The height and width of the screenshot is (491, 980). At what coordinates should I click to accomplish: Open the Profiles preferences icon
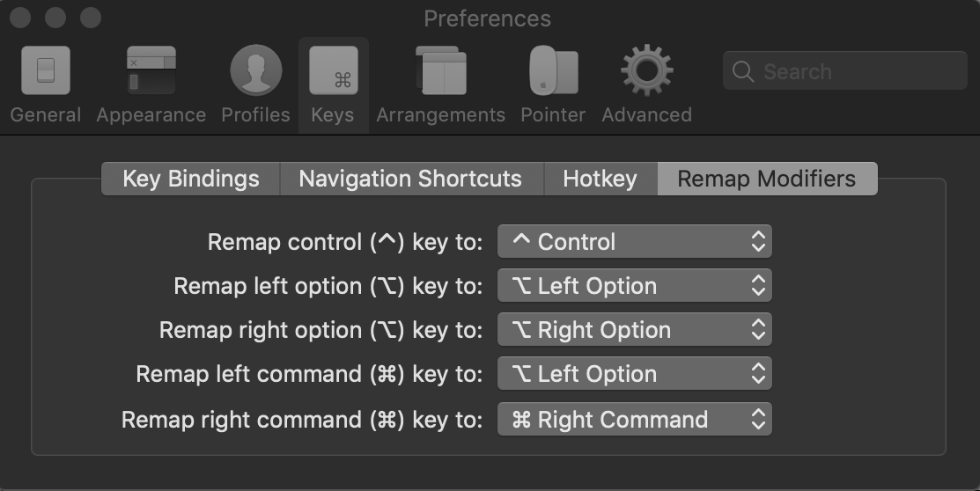[x=255, y=70]
